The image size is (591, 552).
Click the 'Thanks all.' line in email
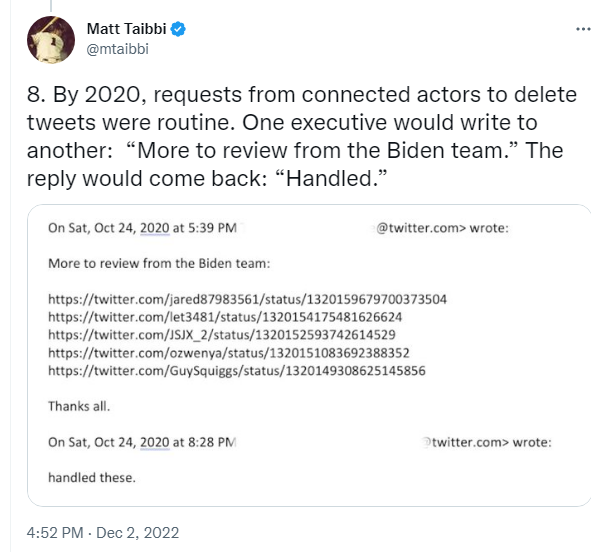(79, 406)
